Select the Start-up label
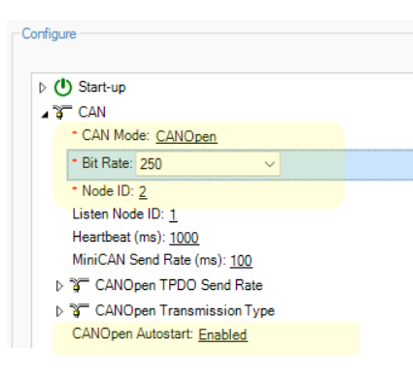 coord(102,87)
